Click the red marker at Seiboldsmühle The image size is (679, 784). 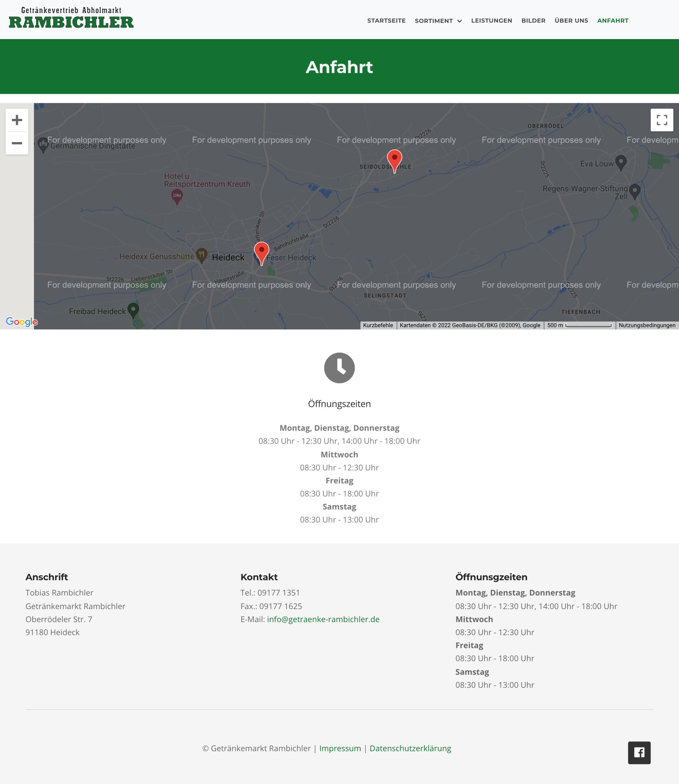tap(394, 161)
